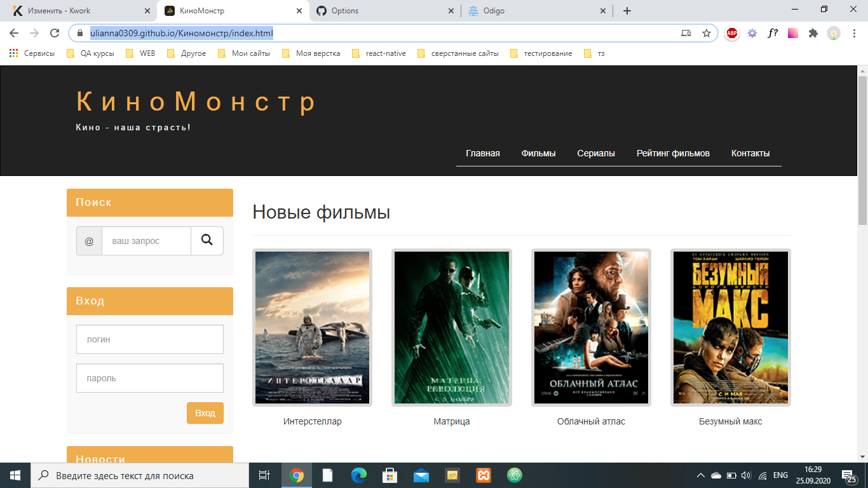Click the page vertical scrollbar thumb
This screenshot has width=868, height=488.
pos(862,151)
